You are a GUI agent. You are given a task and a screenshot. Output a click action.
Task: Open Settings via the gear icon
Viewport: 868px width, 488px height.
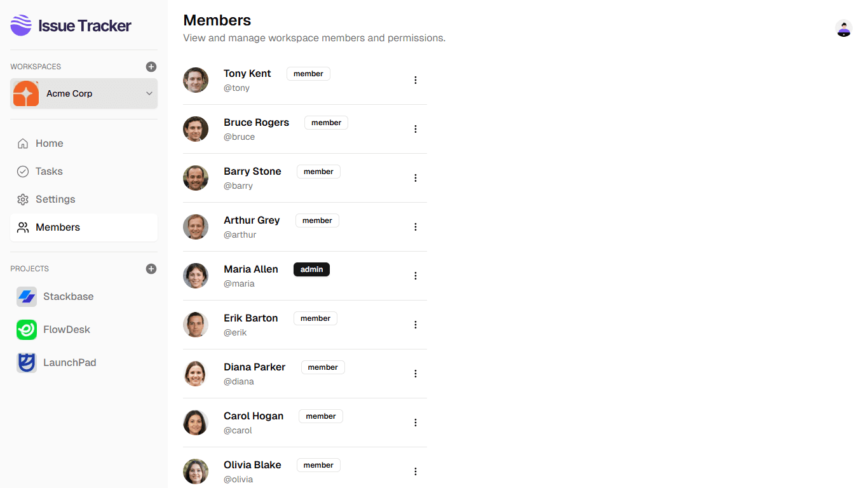coord(23,199)
